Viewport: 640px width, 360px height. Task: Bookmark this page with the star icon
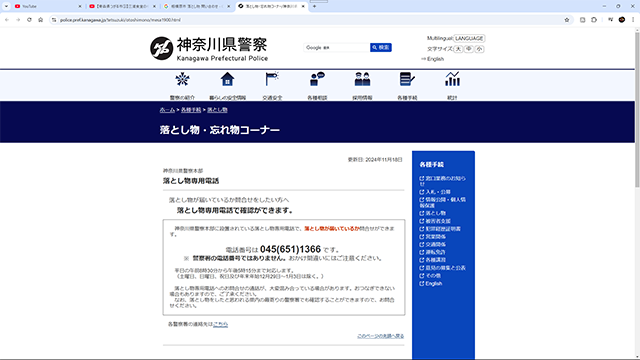click(x=567, y=20)
